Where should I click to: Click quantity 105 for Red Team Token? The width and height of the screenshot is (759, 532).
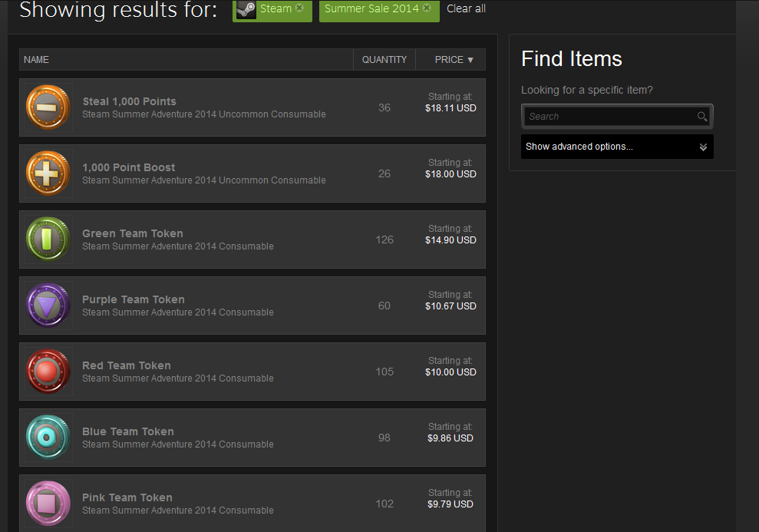(384, 372)
